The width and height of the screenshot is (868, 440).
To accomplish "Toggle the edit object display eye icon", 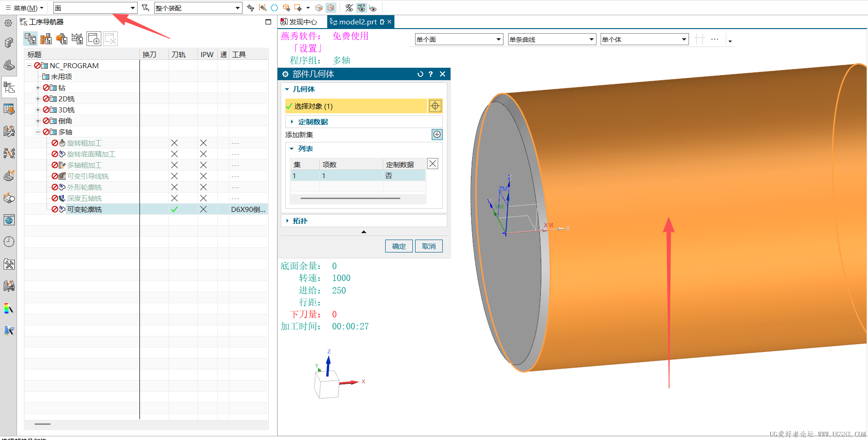I will point(373,8).
